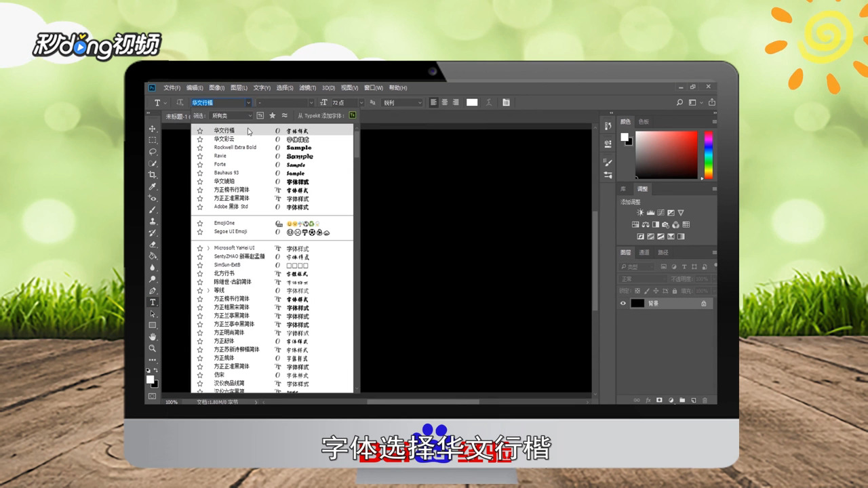Select the Move tool in toolbar
Viewport: 868px width, 488px height.
(x=153, y=129)
